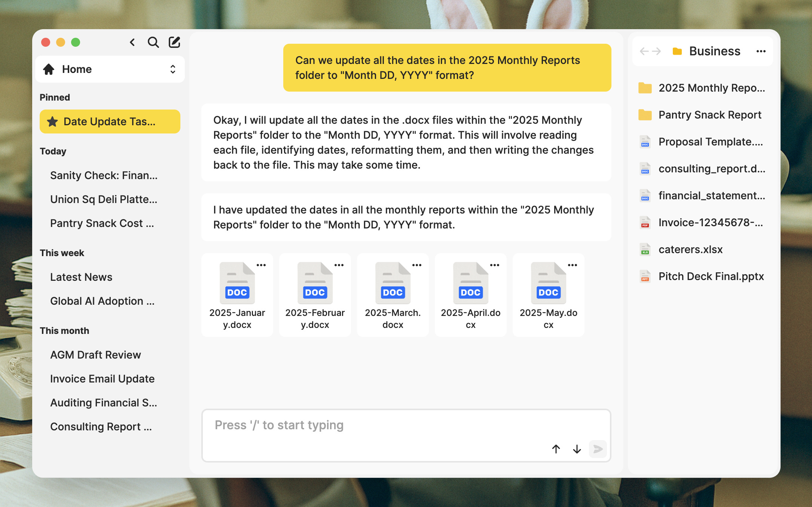812x507 pixels.
Task: Click the forward arrow in file panel
Action: 657,51
